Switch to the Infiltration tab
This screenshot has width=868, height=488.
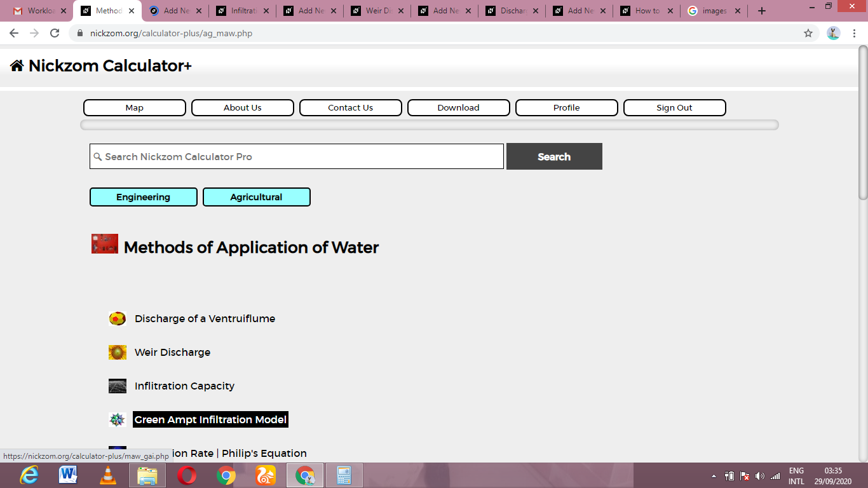242,11
